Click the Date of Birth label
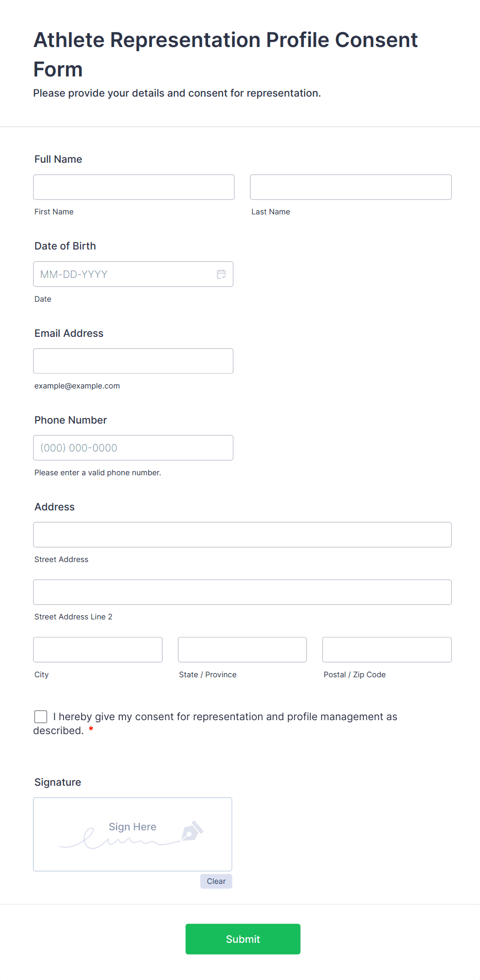This screenshot has height=980, width=480. [x=65, y=246]
